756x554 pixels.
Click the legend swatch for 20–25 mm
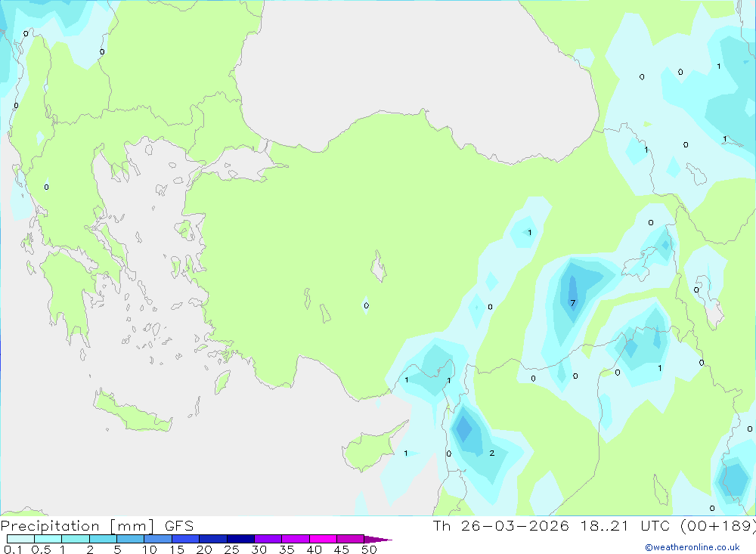coord(212,539)
